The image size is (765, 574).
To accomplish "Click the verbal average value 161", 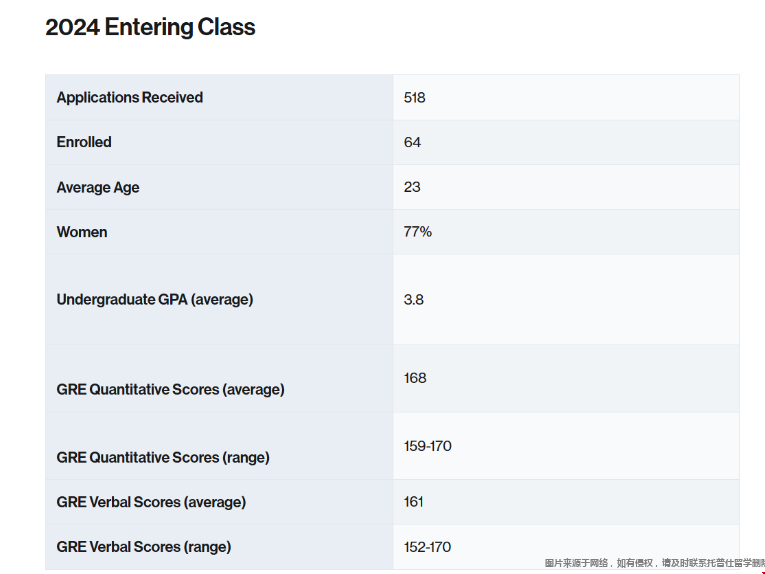I will click(414, 502).
